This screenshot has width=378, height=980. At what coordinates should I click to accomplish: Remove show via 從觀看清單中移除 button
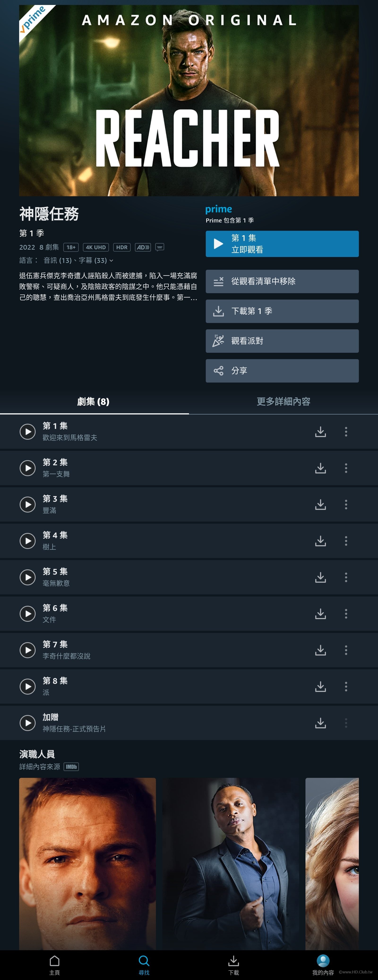click(x=282, y=282)
